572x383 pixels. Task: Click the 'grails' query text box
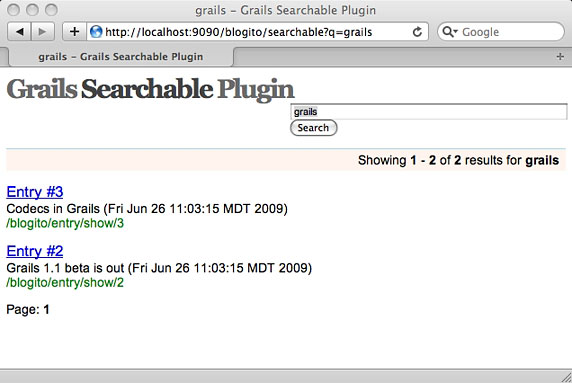pyautogui.click(x=429, y=112)
